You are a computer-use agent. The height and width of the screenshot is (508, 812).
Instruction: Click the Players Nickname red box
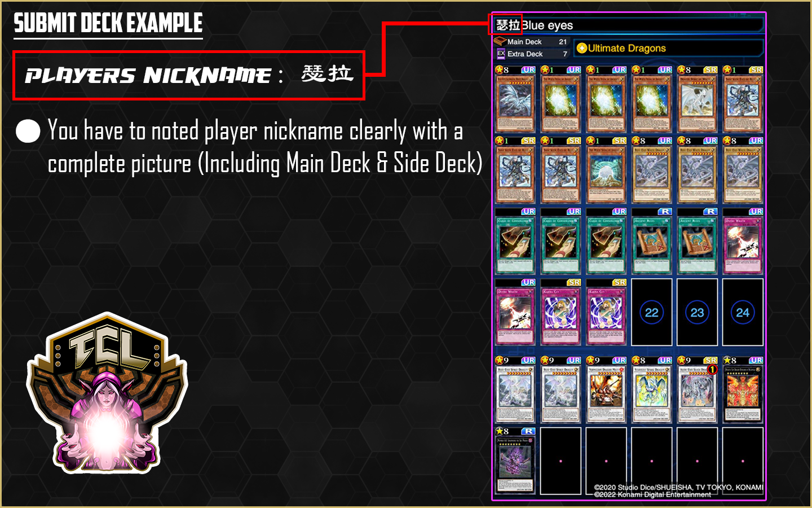(189, 76)
